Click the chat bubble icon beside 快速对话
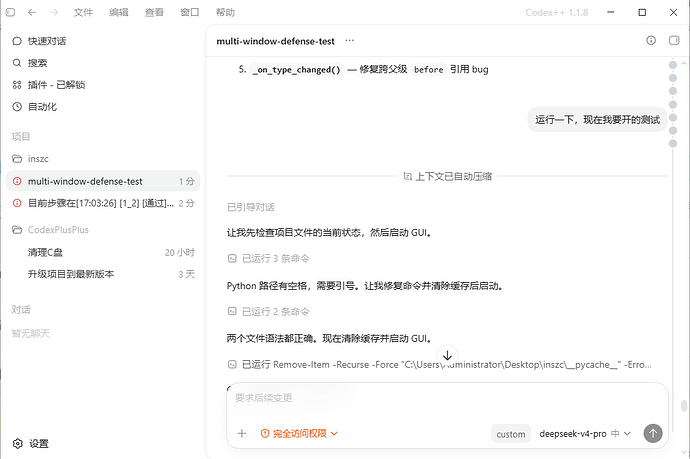 point(17,41)
